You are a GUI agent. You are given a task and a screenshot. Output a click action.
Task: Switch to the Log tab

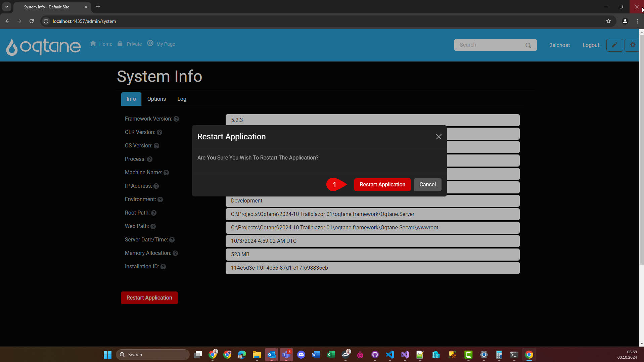(x=182, y=99)
